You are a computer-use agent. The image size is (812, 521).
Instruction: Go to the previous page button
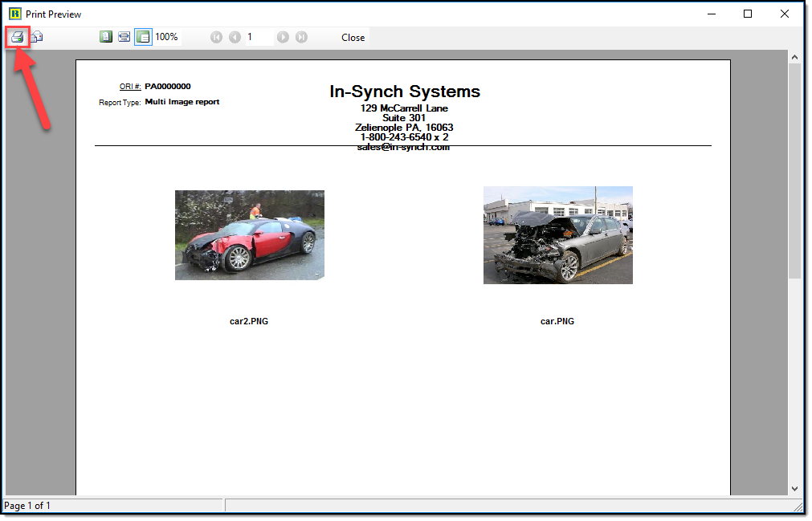point(235,37)
